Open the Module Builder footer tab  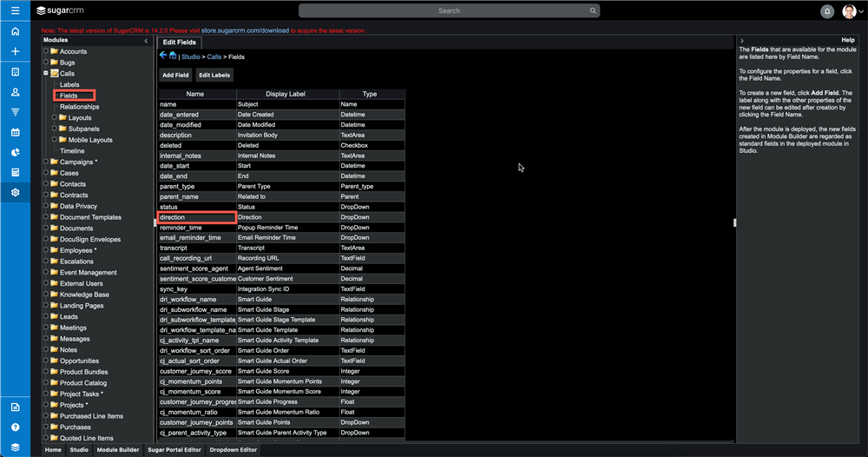118,450
